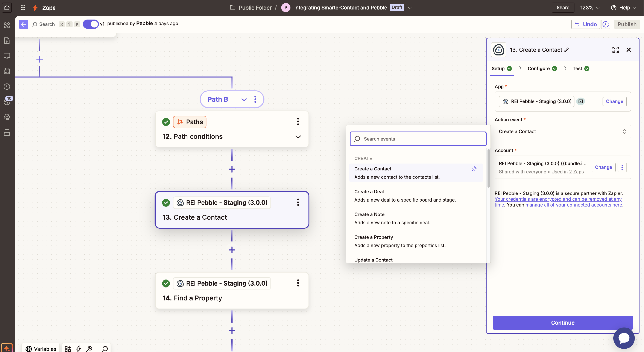Viewport: 644px width, 352px height.
Task: Click the pencil icon to rename step 13
Action: [567, 50]
